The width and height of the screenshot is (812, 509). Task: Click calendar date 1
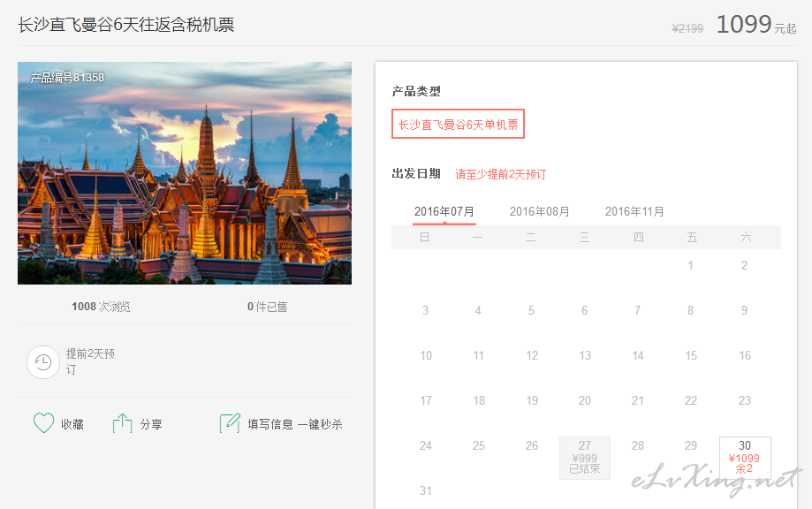[690, 266]
